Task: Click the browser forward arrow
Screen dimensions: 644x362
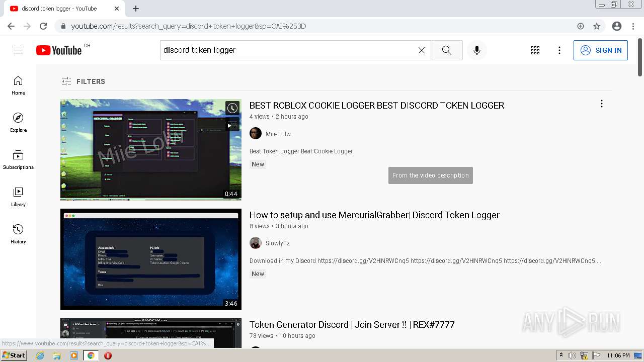Action: [27, 26]
